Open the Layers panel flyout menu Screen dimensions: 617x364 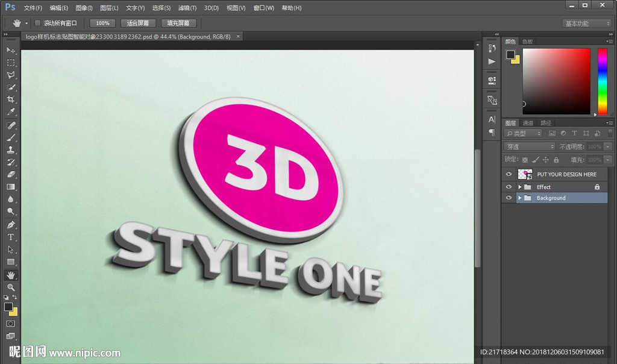pyautogui.click(x=610, y=123)
